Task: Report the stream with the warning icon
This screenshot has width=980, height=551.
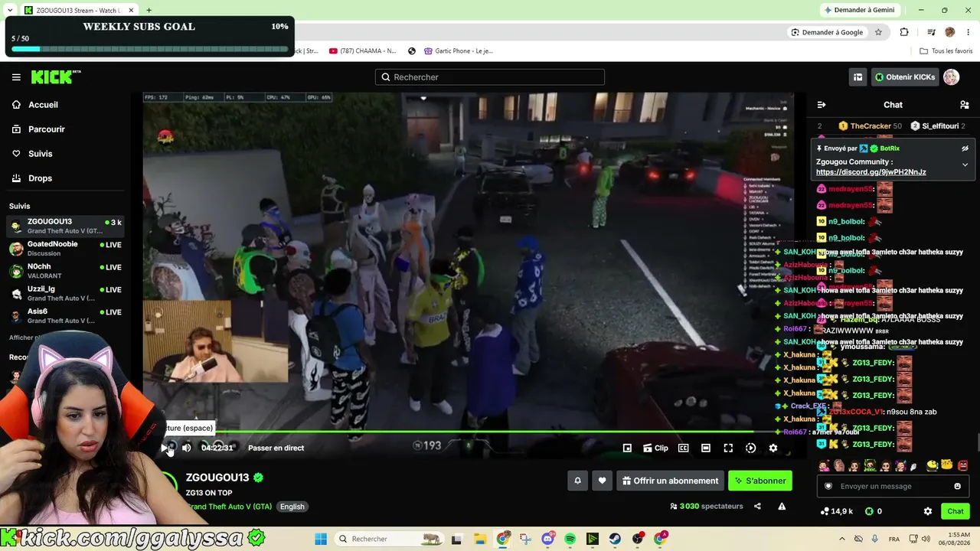Action: (x=782, y=506)
